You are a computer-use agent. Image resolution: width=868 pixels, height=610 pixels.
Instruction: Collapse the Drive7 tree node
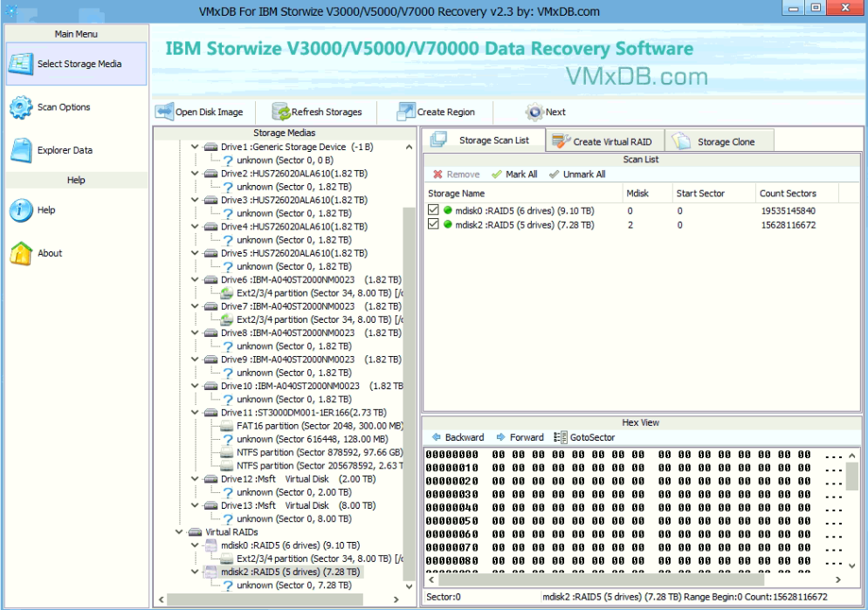(195, 306)
